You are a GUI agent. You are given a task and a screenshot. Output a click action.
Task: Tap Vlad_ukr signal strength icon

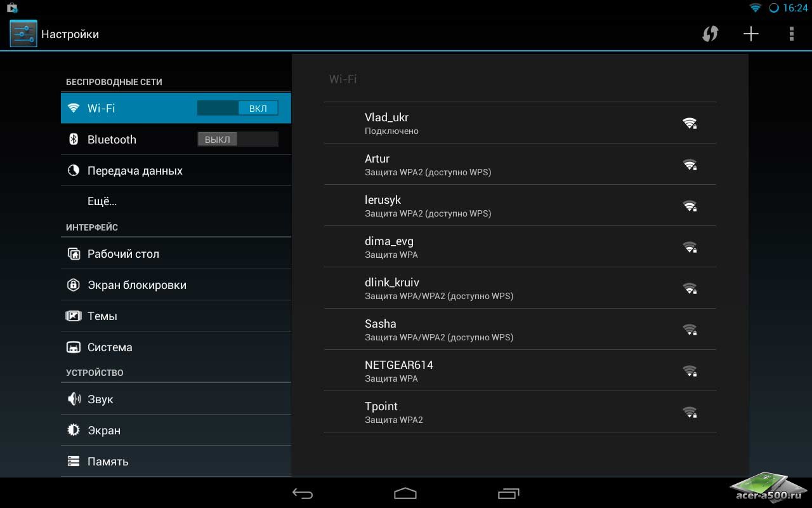(x=690, y=123)
